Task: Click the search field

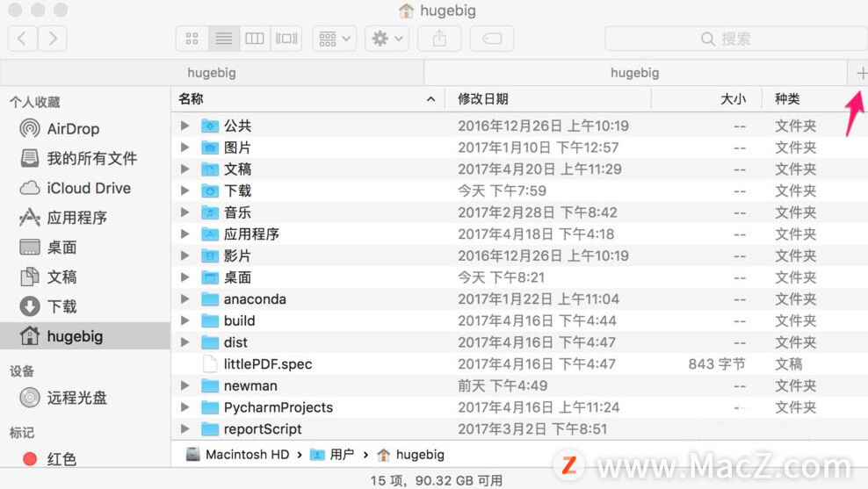Action: click(736, 39)
